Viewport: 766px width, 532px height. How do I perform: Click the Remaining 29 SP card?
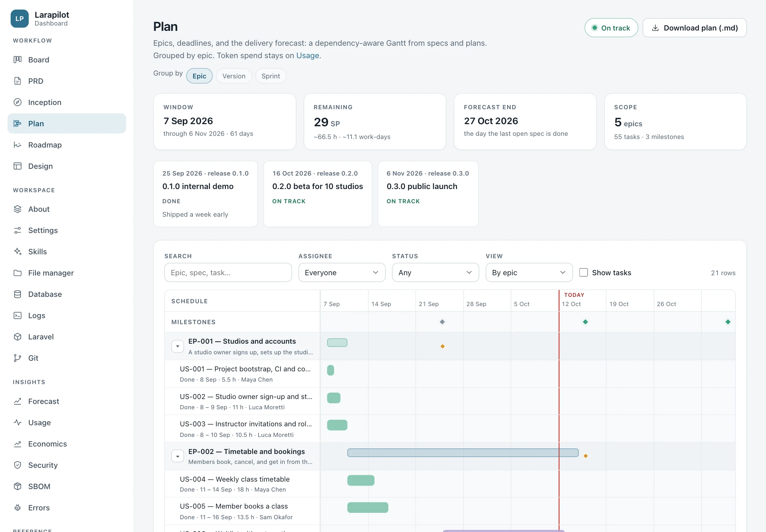point(375,122)
